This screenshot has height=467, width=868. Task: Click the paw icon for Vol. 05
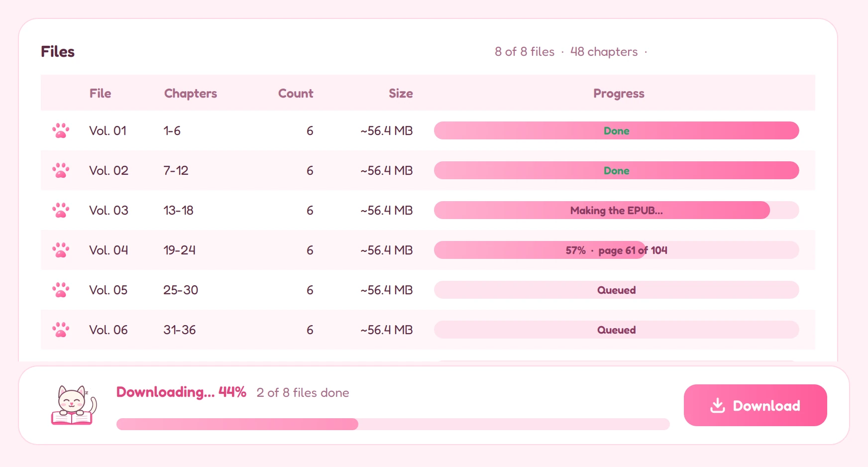pos(61,290)
